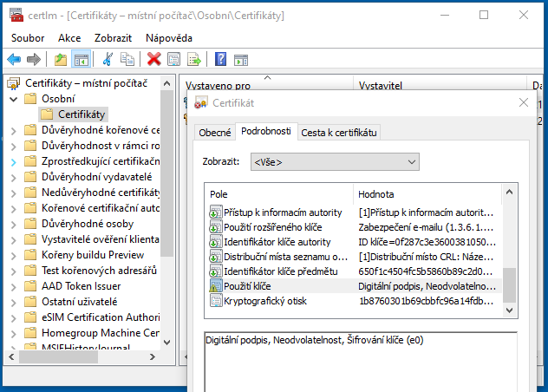548x392 pixels.
Task: Close the Certifikát dialog
Action: pyautogui.click(x=523, y=102)
